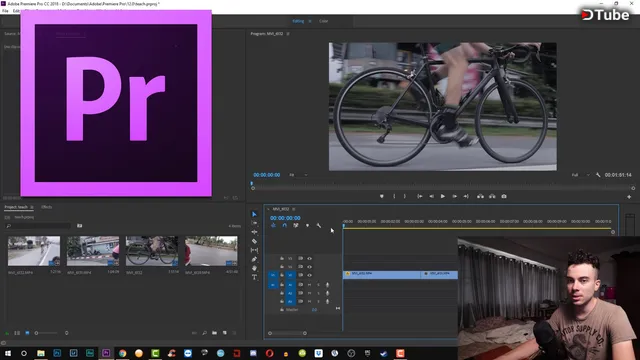Click the Project panel search field
Screen dimensions: 640x360
(x=39, y=226)
